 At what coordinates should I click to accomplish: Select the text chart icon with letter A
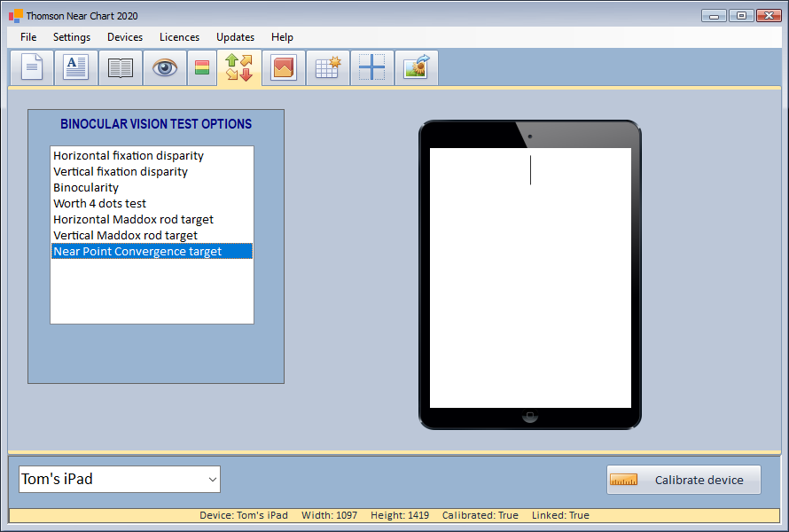click(x=76, y=68)
